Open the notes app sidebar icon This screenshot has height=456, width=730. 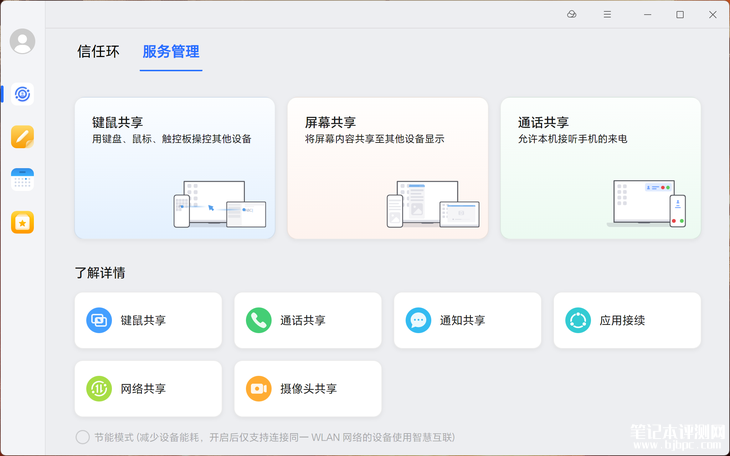(x=22, y=137)
